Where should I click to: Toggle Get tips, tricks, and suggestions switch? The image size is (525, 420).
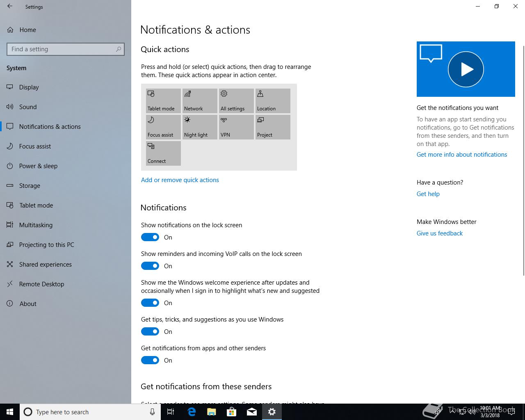(150, 331)
